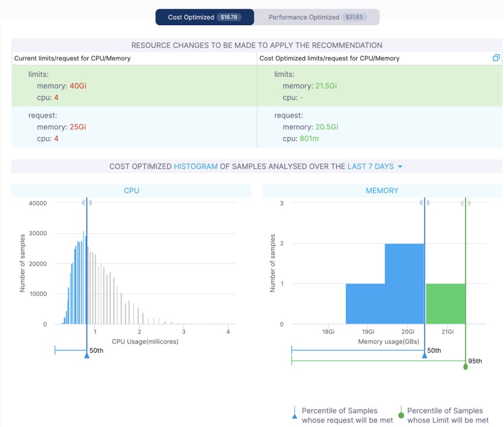Click the tallest blue memory histogram bar

pos(405,284)
